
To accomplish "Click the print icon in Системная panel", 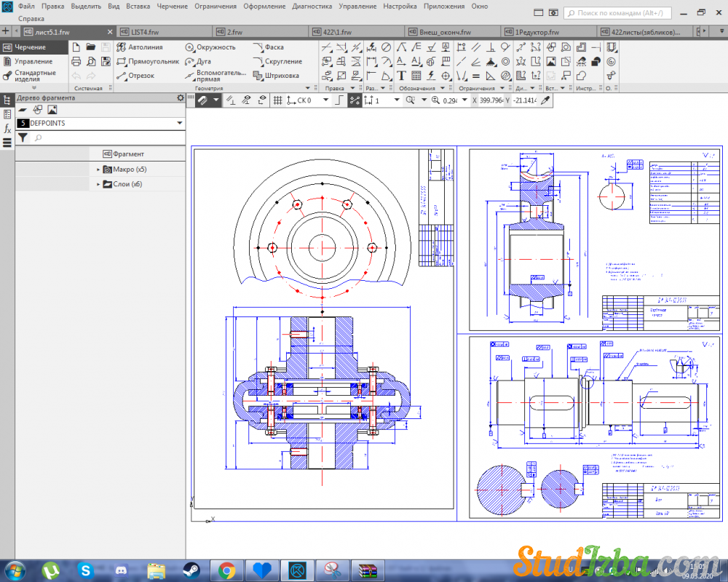I will tap(76, 62).
